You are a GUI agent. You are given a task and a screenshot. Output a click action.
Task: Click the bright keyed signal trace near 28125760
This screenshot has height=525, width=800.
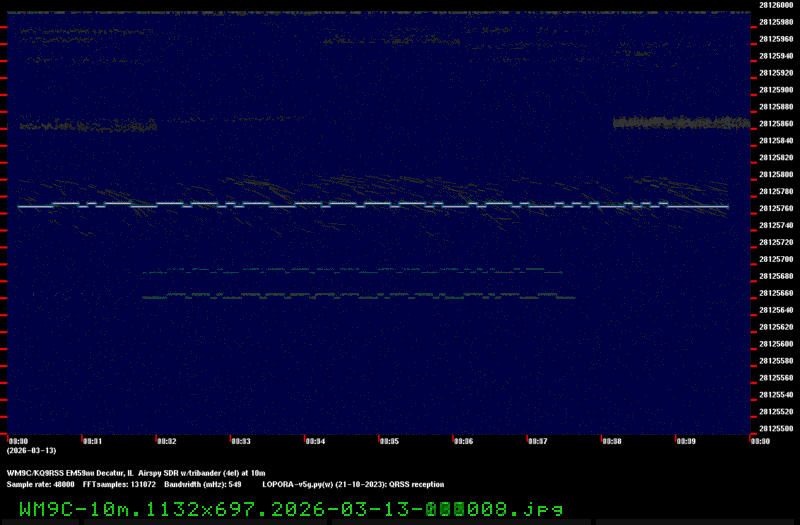pyautogui.click(x=370, y=204)
